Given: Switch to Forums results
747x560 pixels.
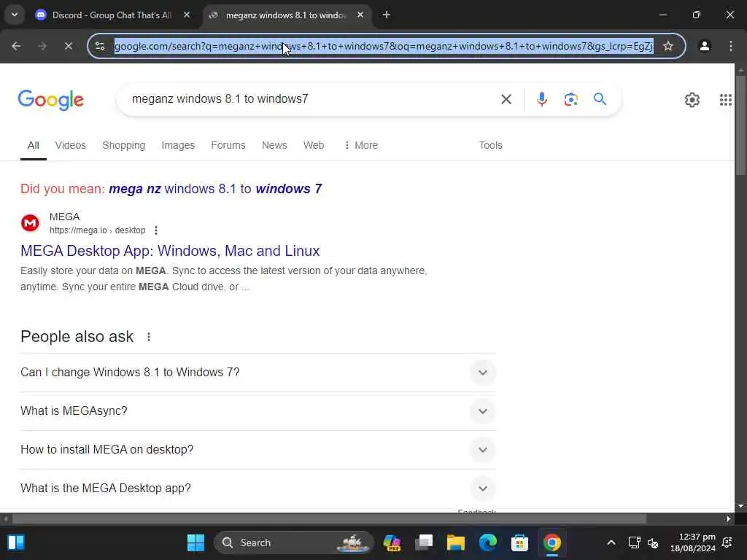Looking at the screenshot, I should (x=228, y=145).
